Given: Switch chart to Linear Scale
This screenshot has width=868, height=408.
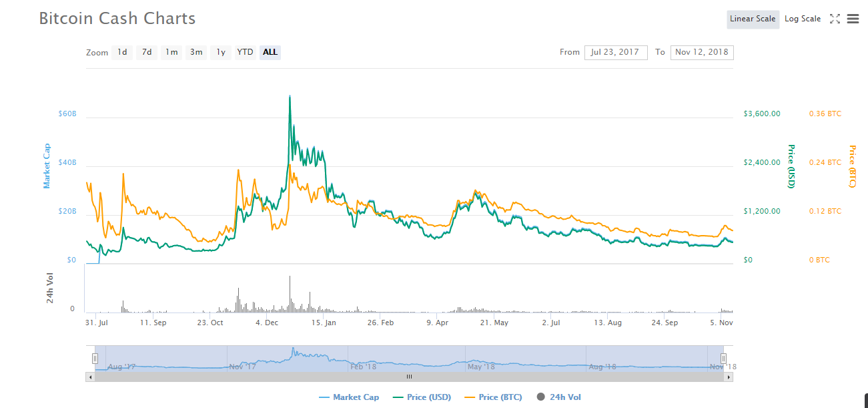Looking at the screenshot, I should point(753,19).
